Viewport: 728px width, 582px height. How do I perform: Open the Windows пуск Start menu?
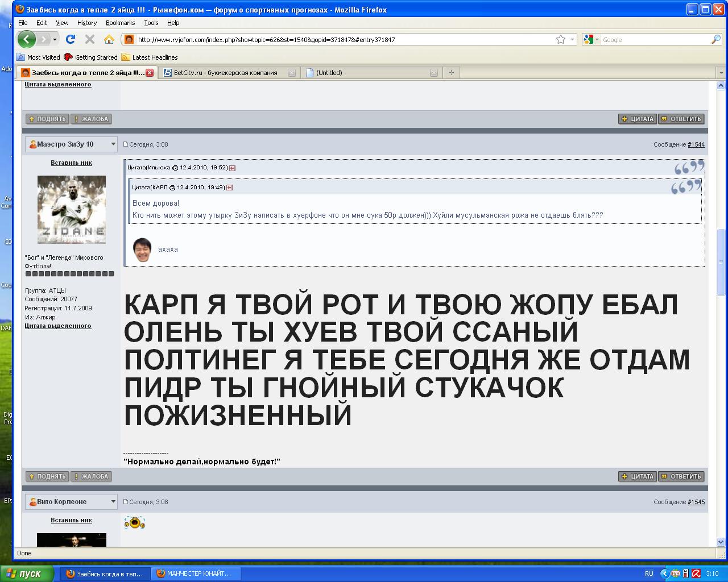click(x=27, y=573)
